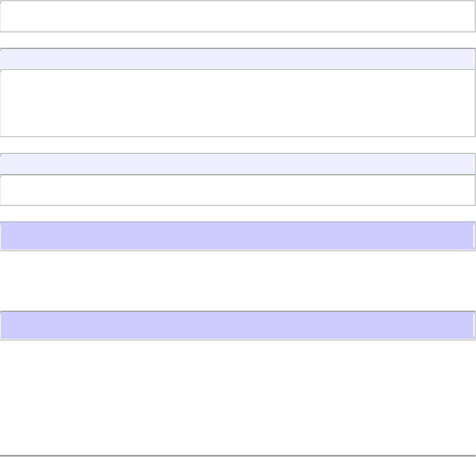
Task: Click the white notch ending the first periwinkle bar
Action: click(474, 236)
